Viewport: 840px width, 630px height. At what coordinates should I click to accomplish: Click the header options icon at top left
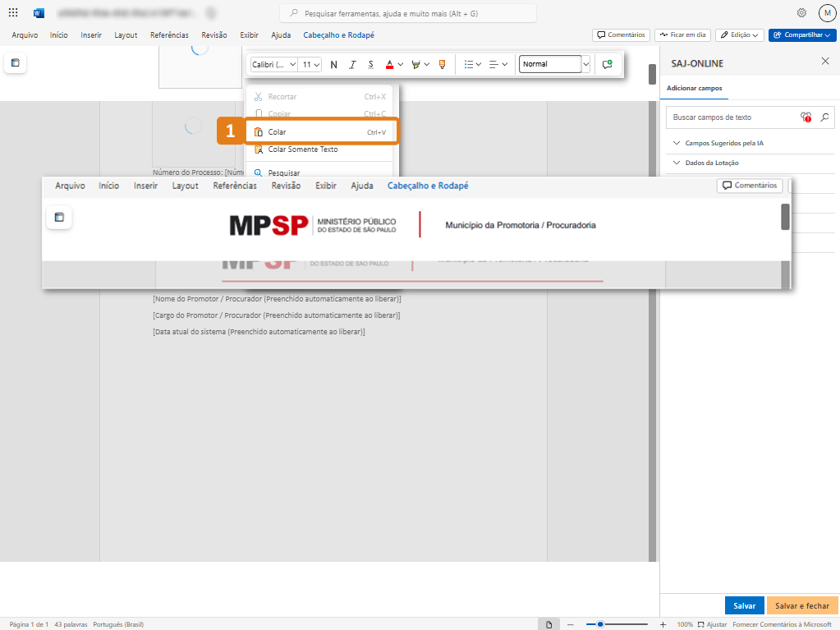(15, 63)
